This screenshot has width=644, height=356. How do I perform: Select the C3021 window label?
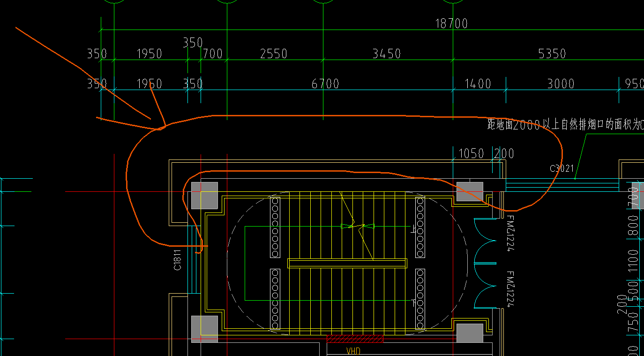[562, 168]
